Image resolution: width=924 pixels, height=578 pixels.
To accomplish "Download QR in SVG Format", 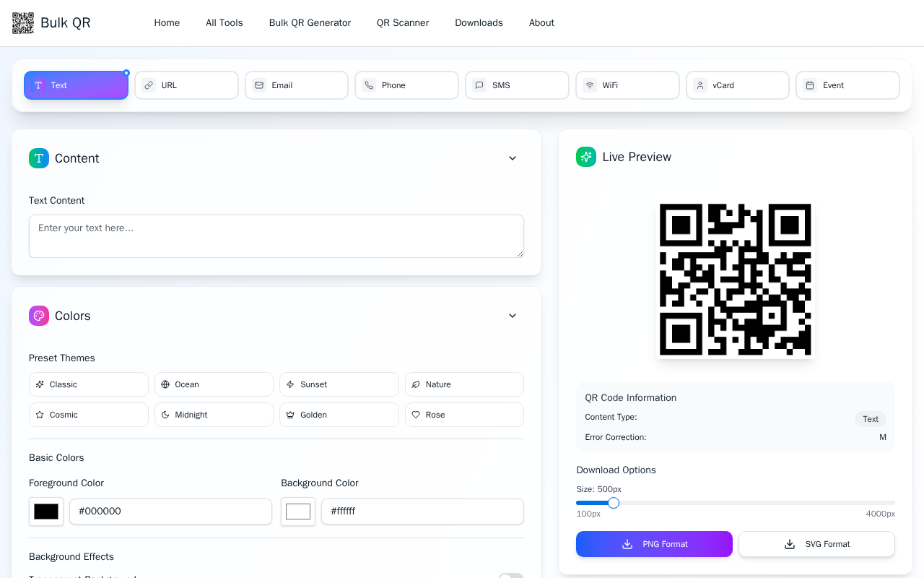I will [816, 544].
